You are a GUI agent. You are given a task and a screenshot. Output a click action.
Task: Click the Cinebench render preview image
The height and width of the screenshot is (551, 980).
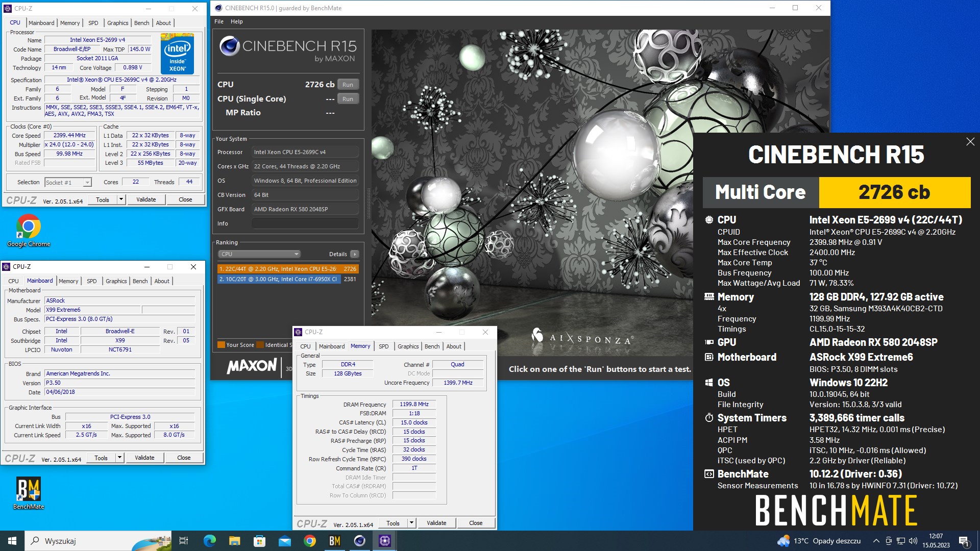click(x=532, y=193)
